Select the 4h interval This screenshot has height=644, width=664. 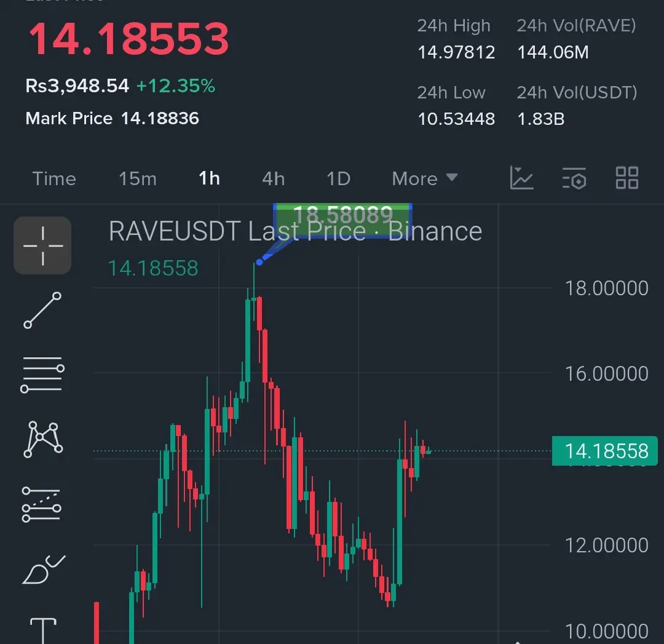[274, 179]
